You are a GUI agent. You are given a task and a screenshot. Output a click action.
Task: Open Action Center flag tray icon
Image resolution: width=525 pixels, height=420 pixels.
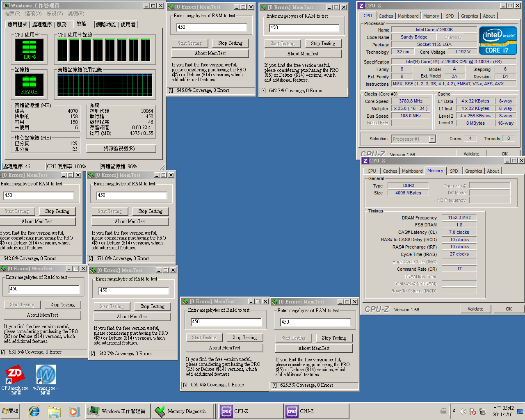click(472, 411)
